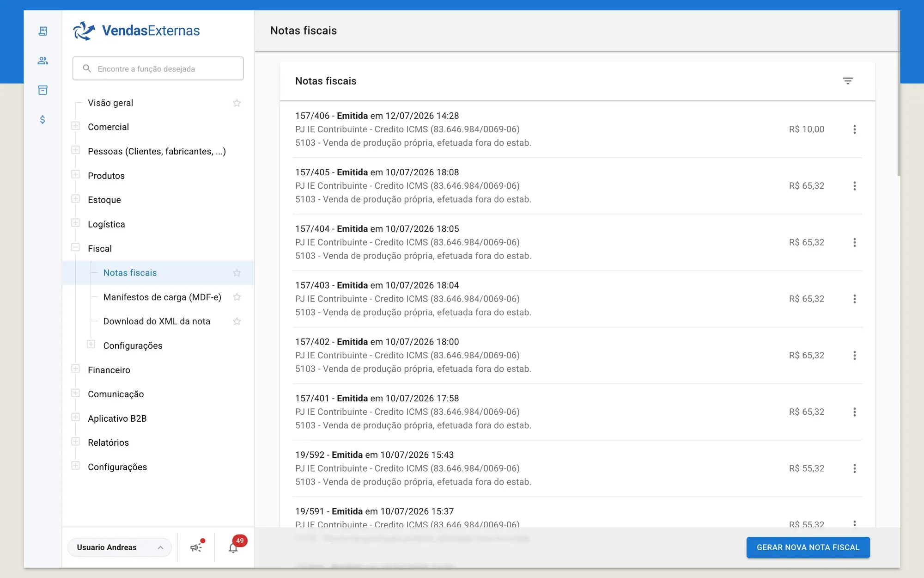This screenshot has width=924, height=578.
Task: Expand the Aplicativo B2B tree node
Action: point(76,418)
